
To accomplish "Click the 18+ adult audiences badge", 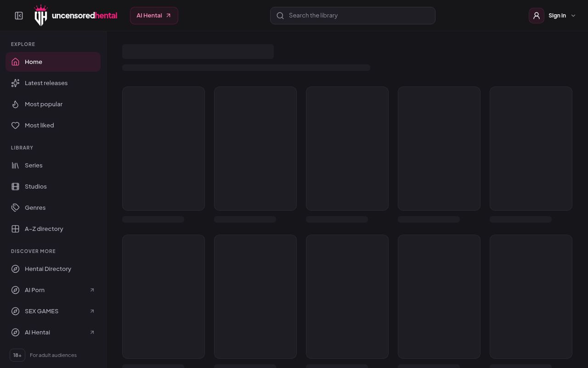I will (17, 355).
